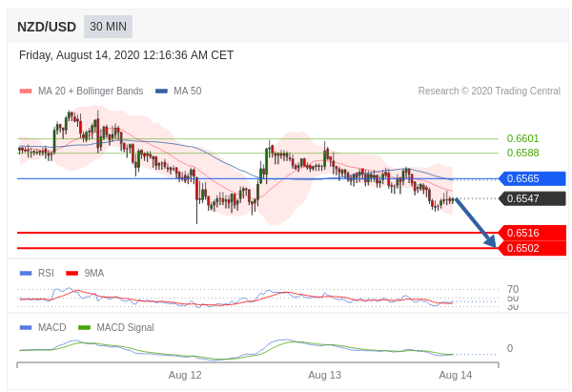Click the MA 50 blue legend swatch
The image size is (572, 392).
[x=161, y=91]
